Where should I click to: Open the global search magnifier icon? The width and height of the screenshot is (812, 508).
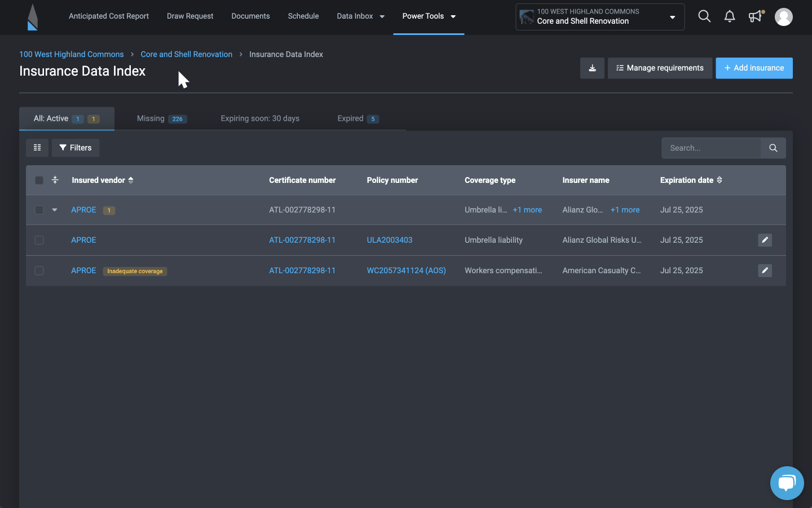[x=704, y=16]
